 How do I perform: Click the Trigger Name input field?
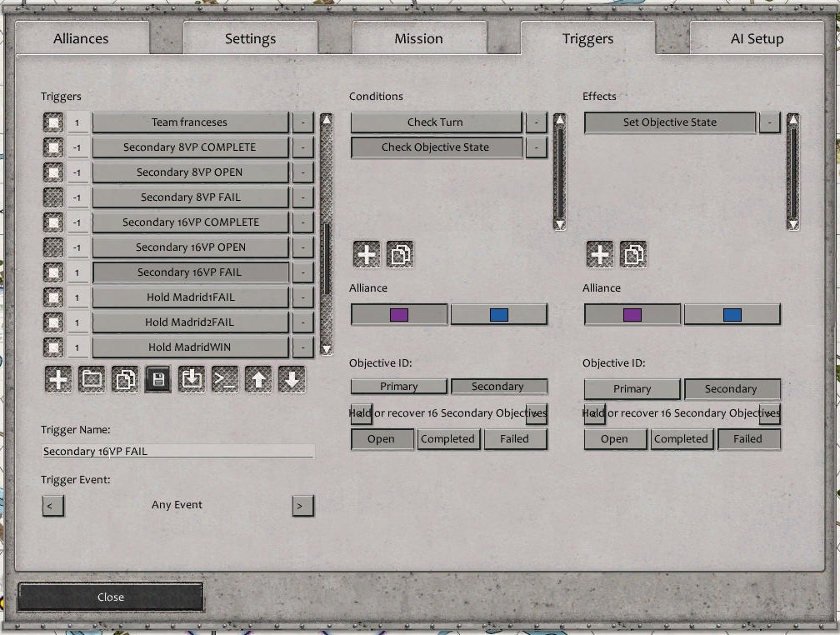point(177,451)
